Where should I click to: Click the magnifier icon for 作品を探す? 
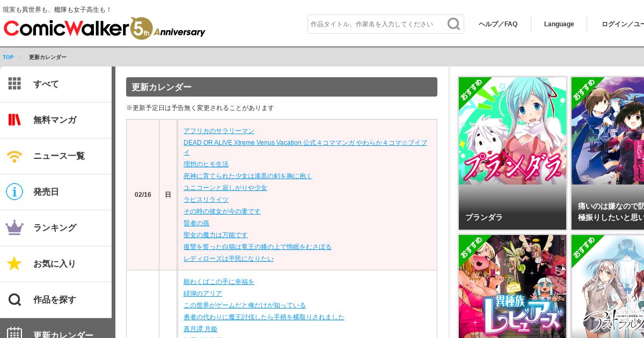pos(14,299)
